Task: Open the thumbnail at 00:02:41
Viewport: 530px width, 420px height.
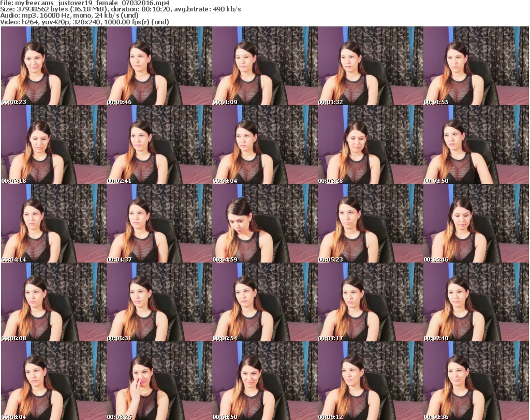Action: 159,144
